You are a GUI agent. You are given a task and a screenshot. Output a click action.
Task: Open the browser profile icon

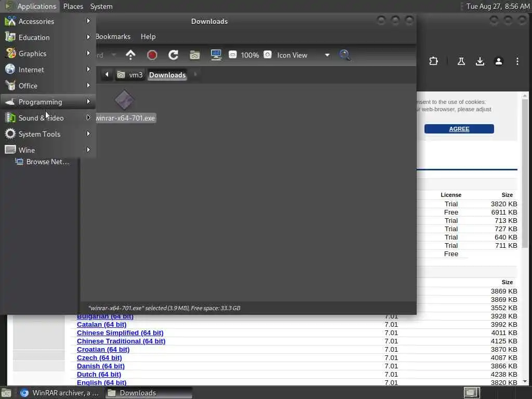[x=498, y=61]
